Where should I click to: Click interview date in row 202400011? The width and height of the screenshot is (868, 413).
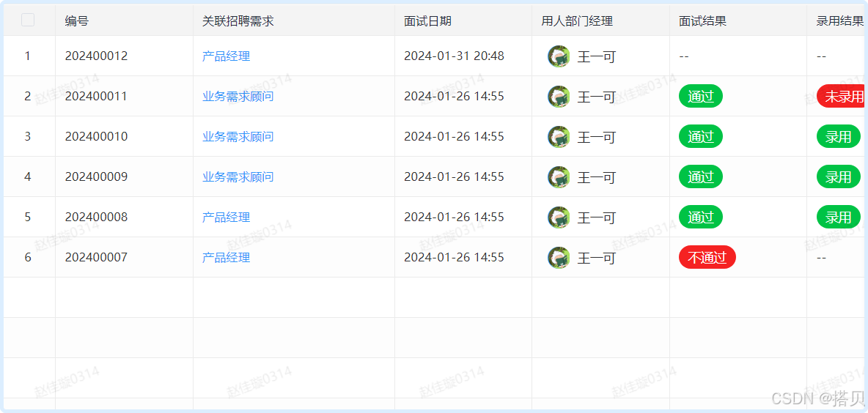[454, 96]
